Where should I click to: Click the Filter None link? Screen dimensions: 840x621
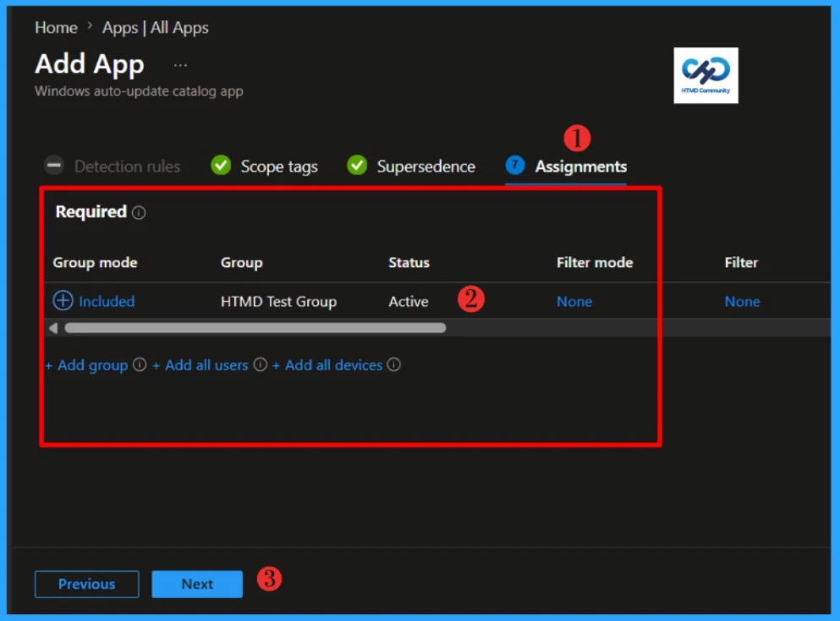742,302
